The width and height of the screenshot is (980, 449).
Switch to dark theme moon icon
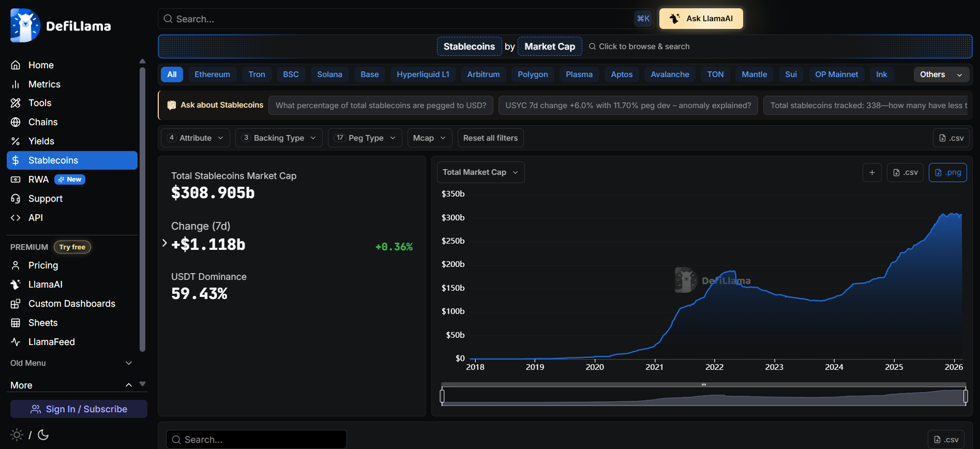[43, 435]
